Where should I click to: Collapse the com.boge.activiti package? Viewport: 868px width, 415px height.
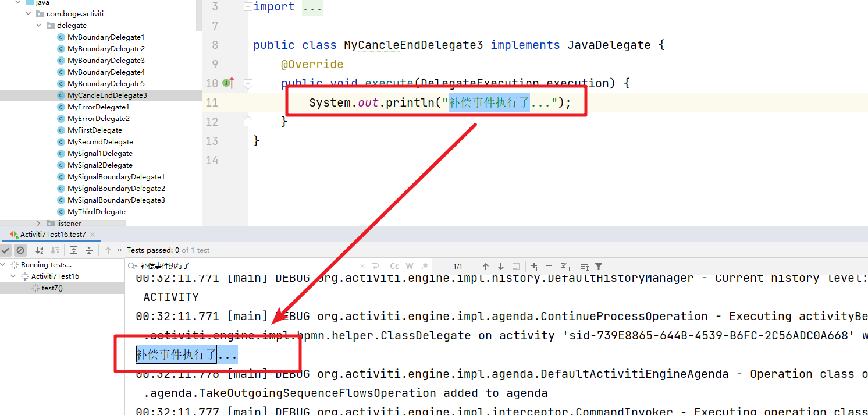[x=29, y=13]
